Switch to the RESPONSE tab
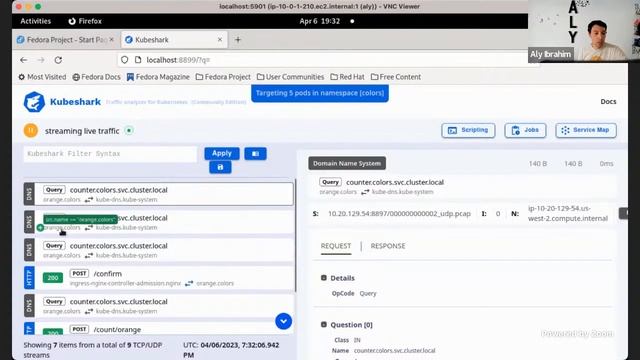Screen dimensions: 640x360 (388, 246)
